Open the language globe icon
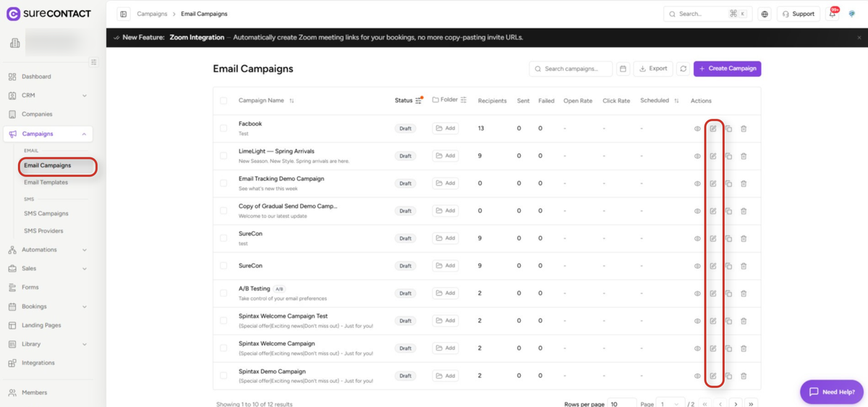 click(765, 14)
